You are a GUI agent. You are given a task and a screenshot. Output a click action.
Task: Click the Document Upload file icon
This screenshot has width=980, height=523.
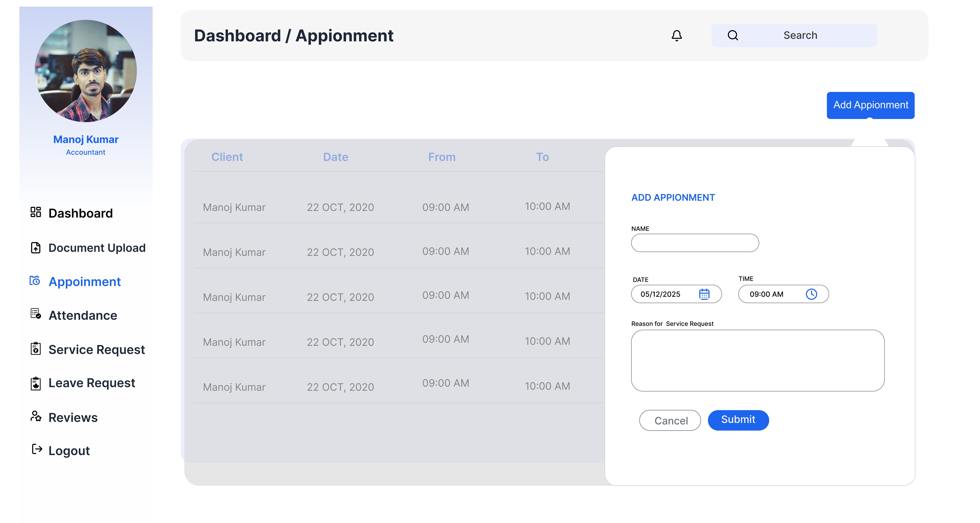point(36,248)
